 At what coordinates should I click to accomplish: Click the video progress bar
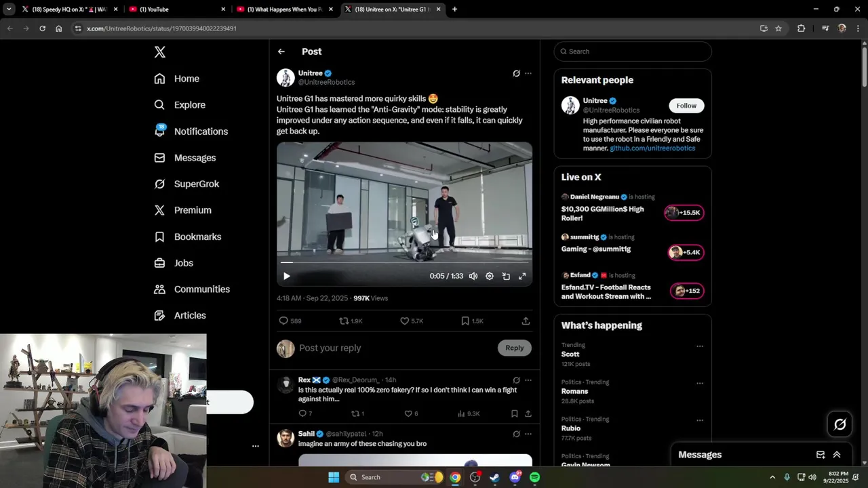(x=404, y=262)
